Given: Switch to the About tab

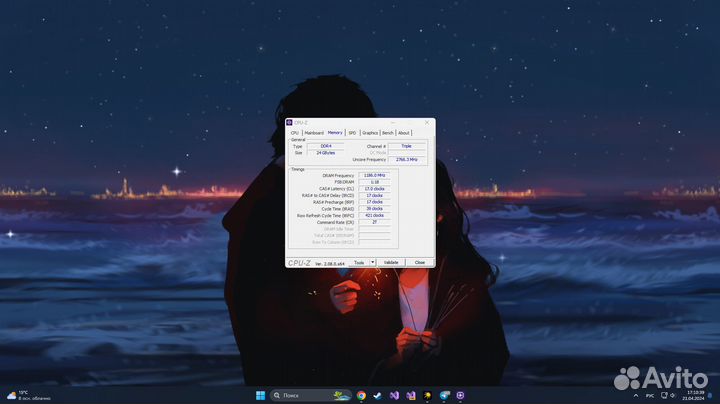Looking at the screenshot, I should tap(404, 133).
